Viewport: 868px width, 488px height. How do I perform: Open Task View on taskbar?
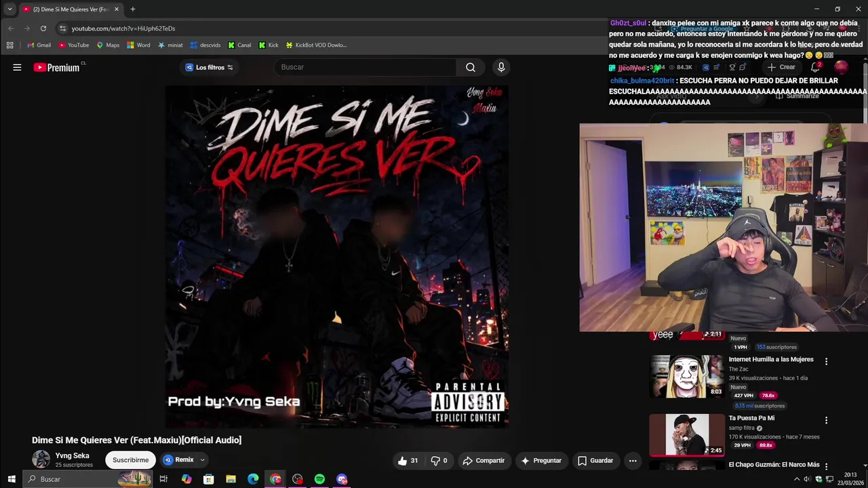163,479
